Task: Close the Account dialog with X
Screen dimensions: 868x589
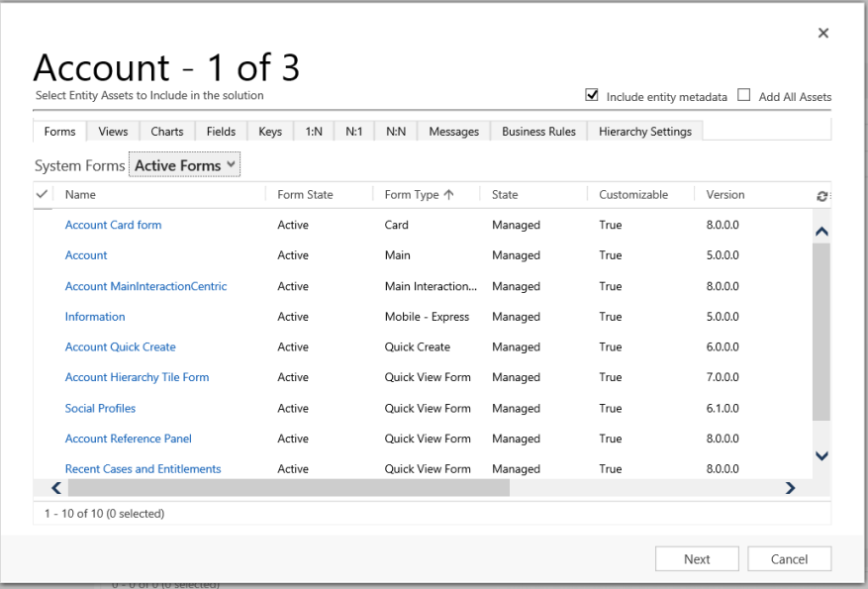Action: (x=822, y=34)
